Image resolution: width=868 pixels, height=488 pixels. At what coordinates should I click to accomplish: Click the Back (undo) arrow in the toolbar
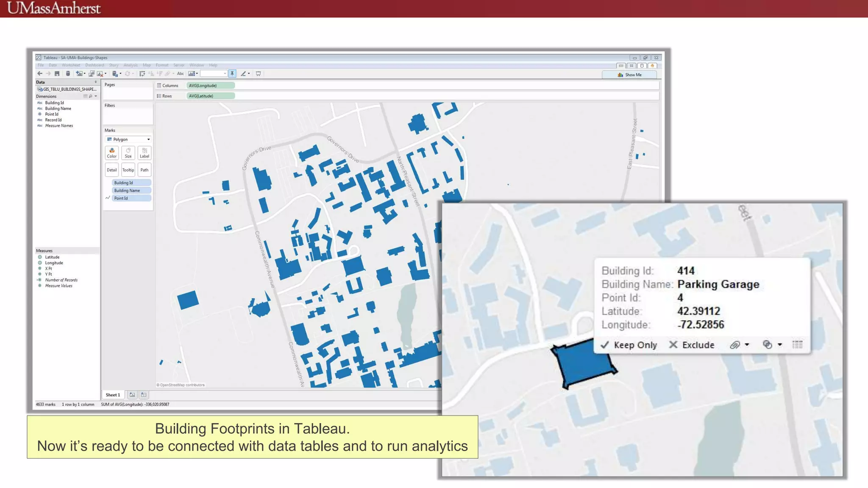(x=40, y=73)
